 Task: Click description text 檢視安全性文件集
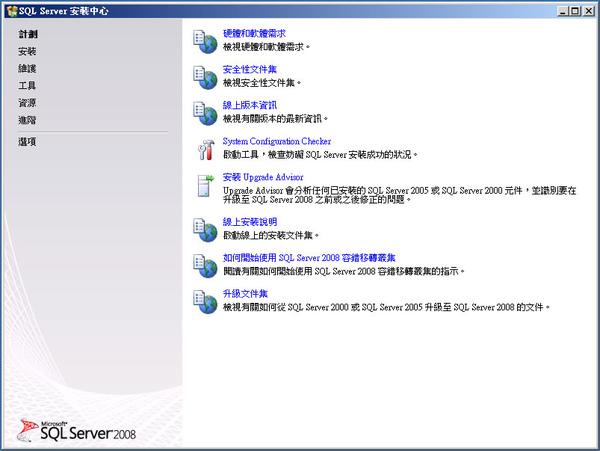coord(262,83)
